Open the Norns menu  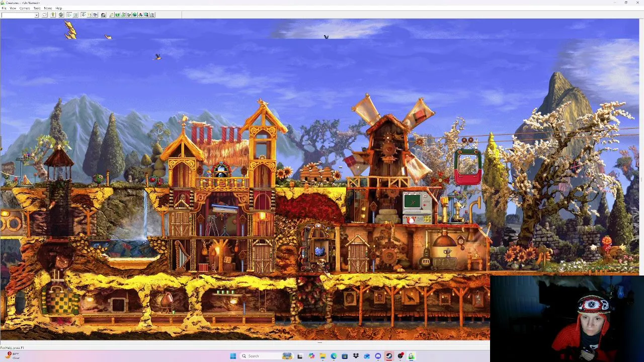[48, 9]
